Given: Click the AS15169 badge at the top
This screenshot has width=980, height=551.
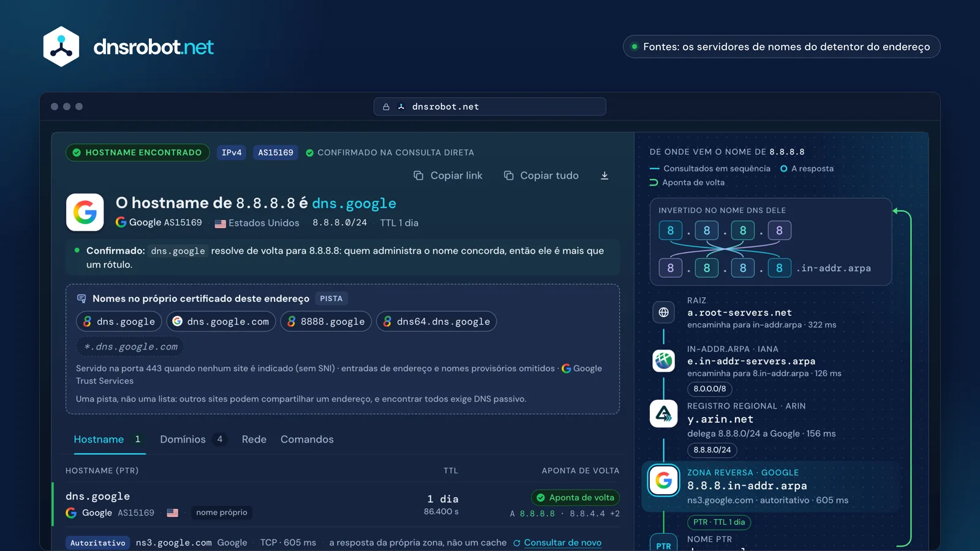Looking at the screenshot, I should coord(276,152).
